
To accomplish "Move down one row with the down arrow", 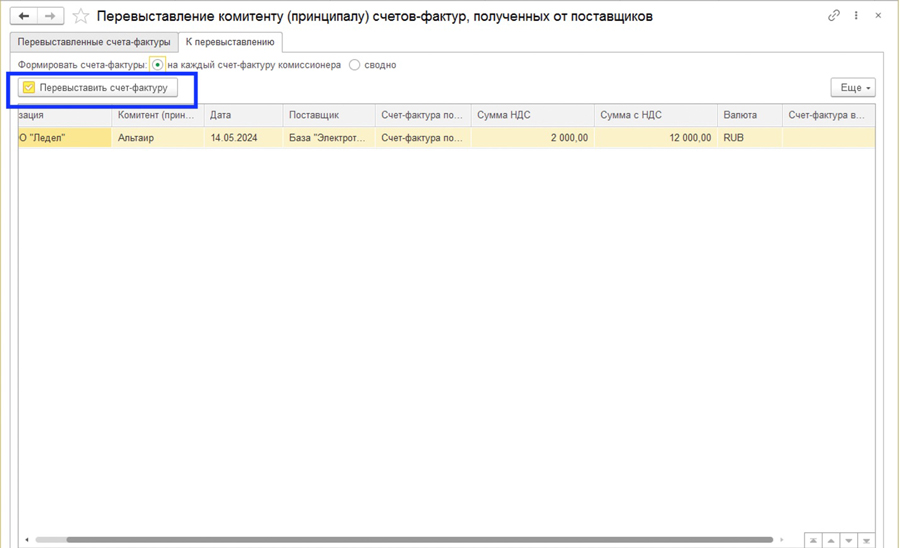I will click(x=849, y=541).
